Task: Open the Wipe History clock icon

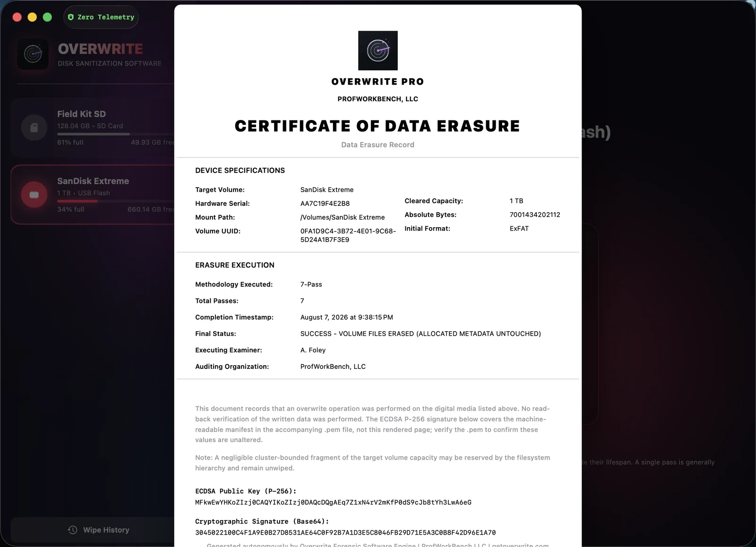Action: 73,530
